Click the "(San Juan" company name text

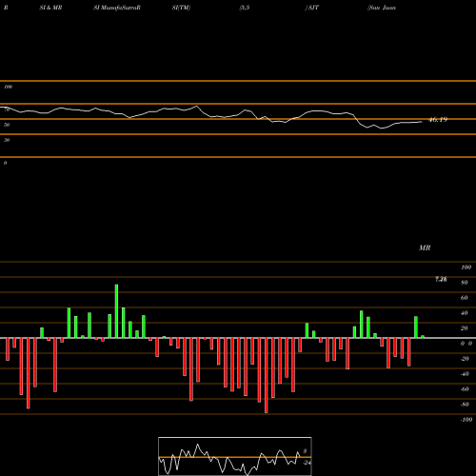[382, 8]
